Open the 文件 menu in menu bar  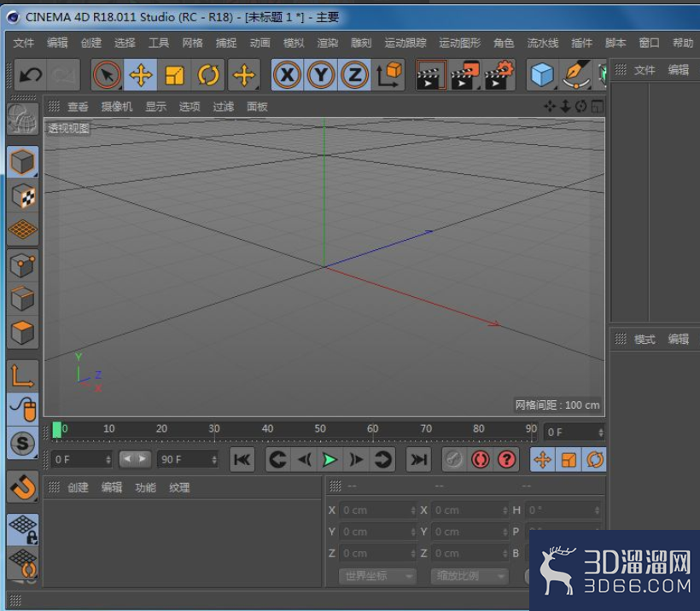(23, 43)
